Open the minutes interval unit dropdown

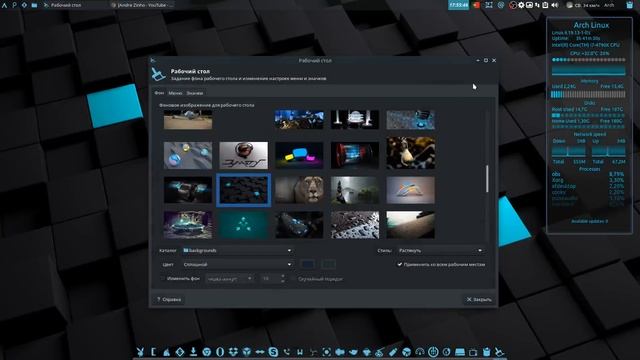pos(229,278)
